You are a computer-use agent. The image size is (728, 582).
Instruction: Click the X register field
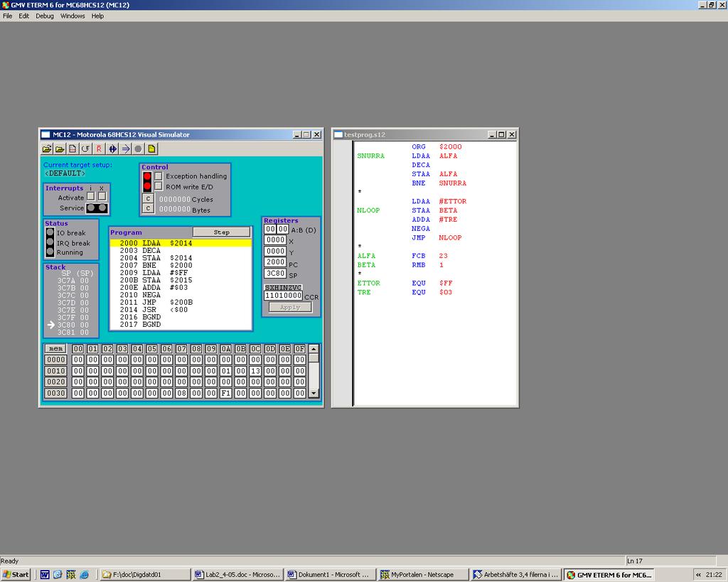[275, 240]
